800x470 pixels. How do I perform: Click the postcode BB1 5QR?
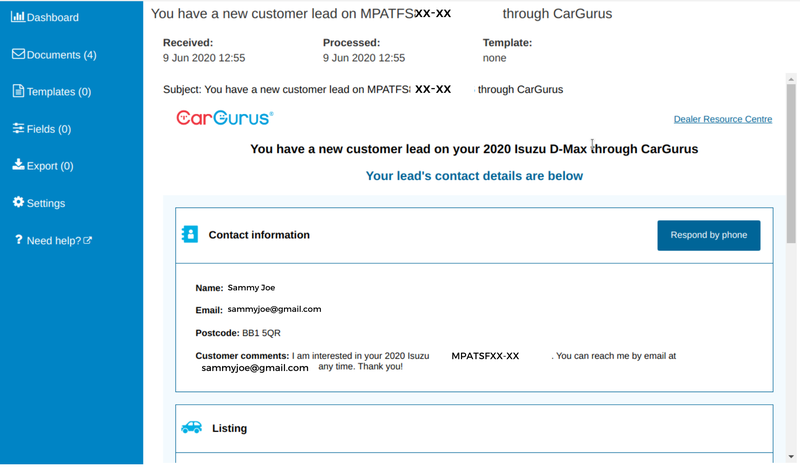[x=261, y=333]
